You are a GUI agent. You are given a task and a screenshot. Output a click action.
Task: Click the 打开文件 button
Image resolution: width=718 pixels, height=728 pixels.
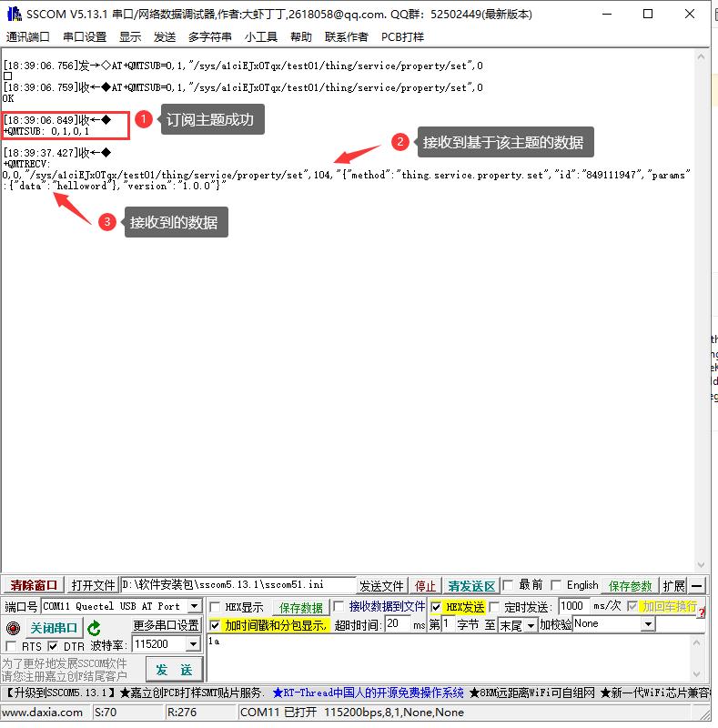93,585
